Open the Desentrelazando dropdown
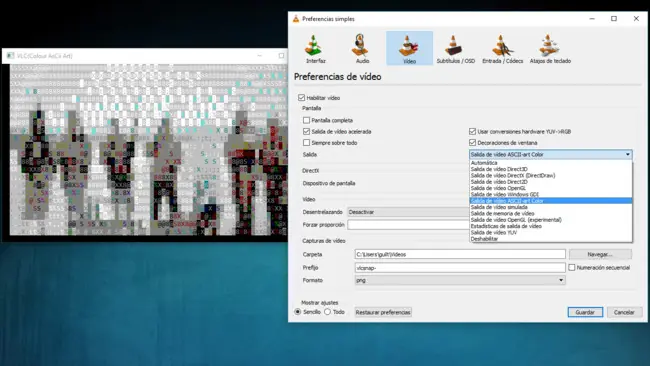 tap(408, 212)
